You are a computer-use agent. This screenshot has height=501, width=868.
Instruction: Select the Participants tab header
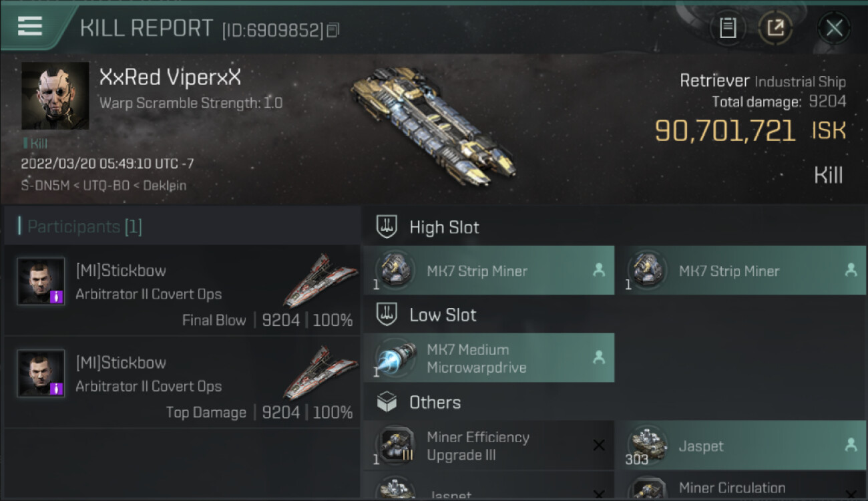coord(80,226)
